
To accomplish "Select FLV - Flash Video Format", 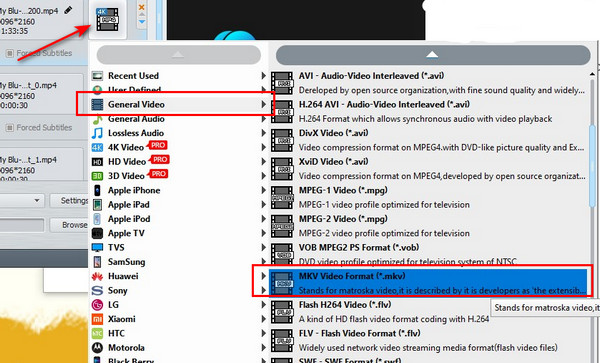I will pos(429,340).
